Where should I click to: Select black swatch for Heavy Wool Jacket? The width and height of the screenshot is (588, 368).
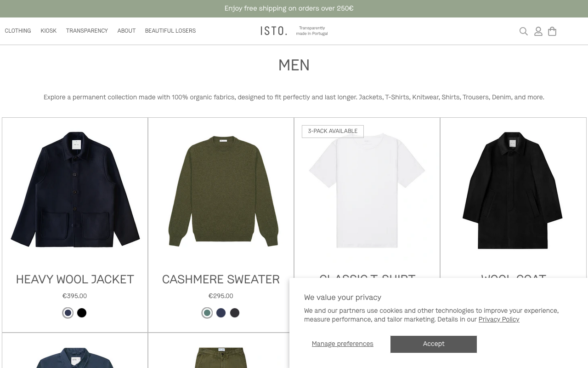(x=82, y=313)
